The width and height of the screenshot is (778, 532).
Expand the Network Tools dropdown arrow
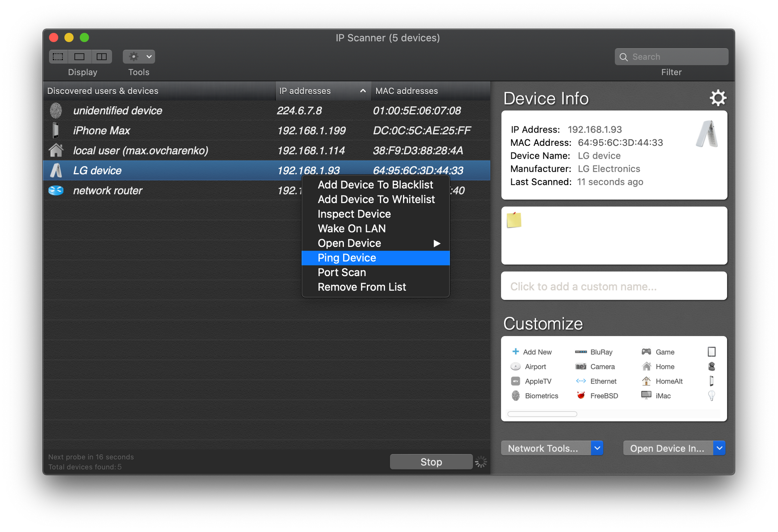point(597,448)
